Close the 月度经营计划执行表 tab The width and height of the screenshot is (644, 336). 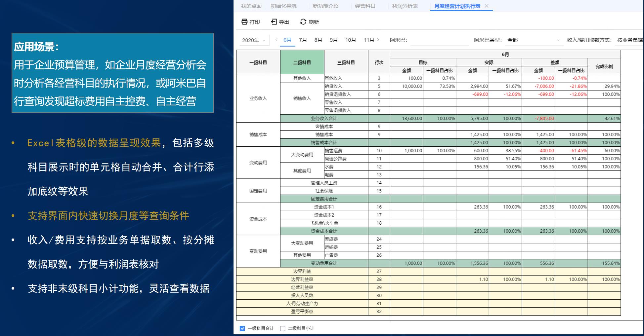pyautogui.click(x=487, y=6)
